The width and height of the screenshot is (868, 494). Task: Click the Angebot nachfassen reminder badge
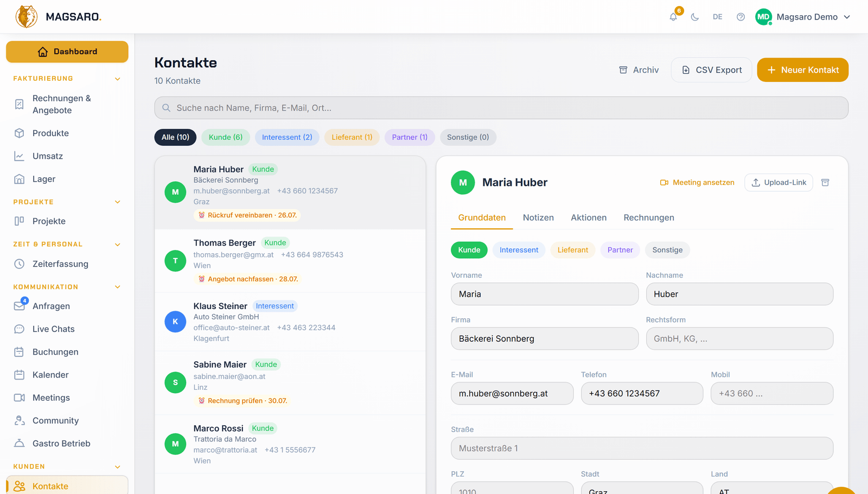(247, 279)
